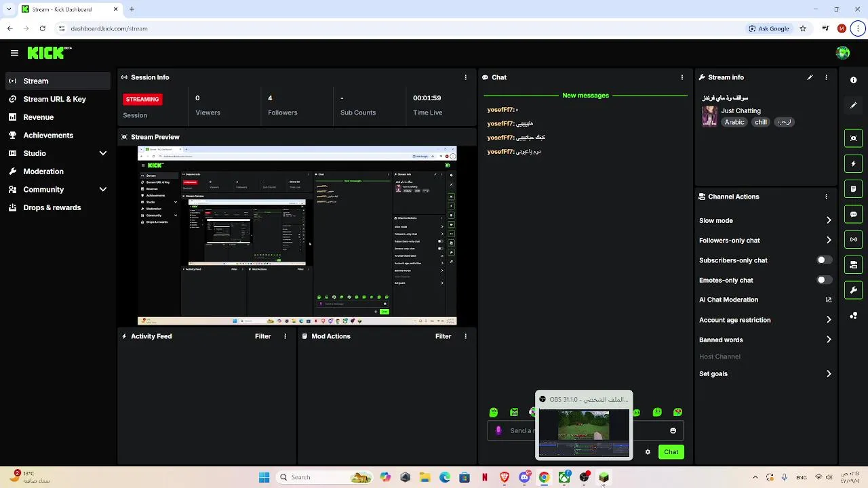Screen dimensions: 868x488
Task: Click the browser address bar URL
Action: click(x=109, y=28)
